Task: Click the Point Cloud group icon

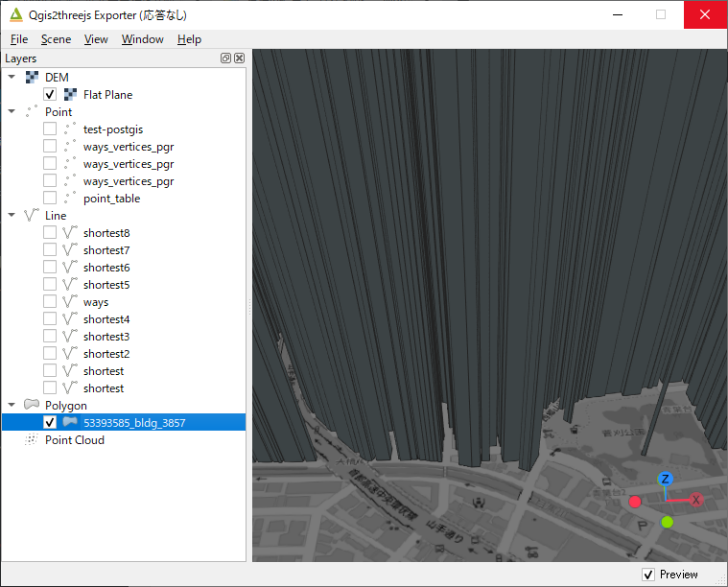Action: 31,440
